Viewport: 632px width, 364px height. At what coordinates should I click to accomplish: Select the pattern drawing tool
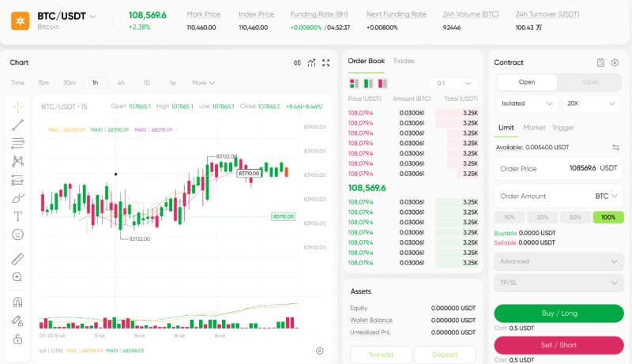pos(17,161)
